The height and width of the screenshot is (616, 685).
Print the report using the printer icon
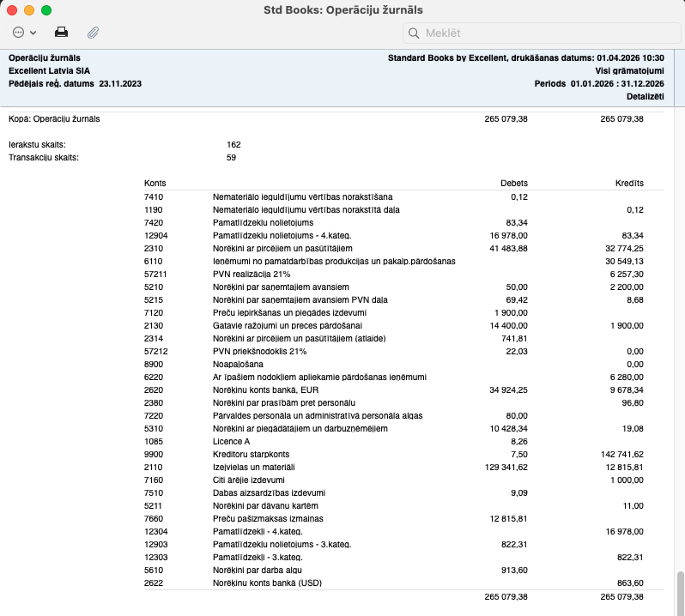point(62,33)
